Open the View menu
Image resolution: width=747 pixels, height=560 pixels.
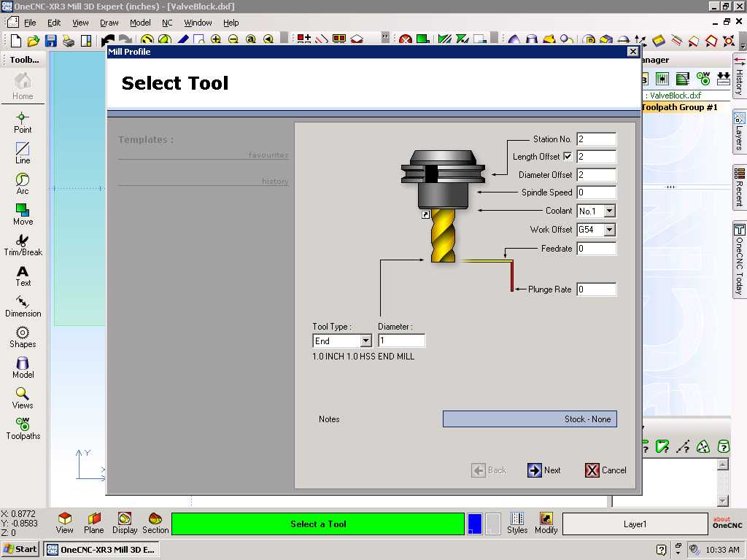pyautogui.click(x=80, y=23)
